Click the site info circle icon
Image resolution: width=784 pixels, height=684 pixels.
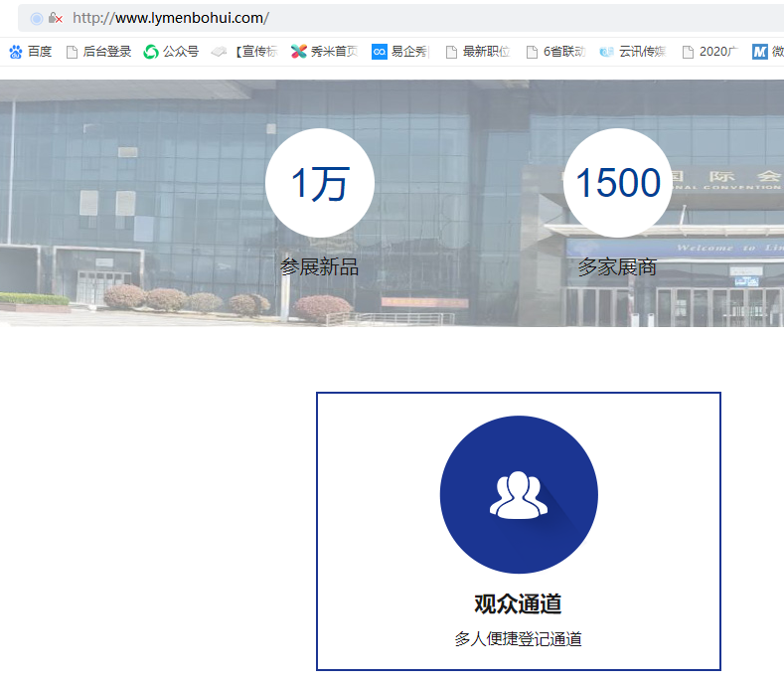point(37,18)
